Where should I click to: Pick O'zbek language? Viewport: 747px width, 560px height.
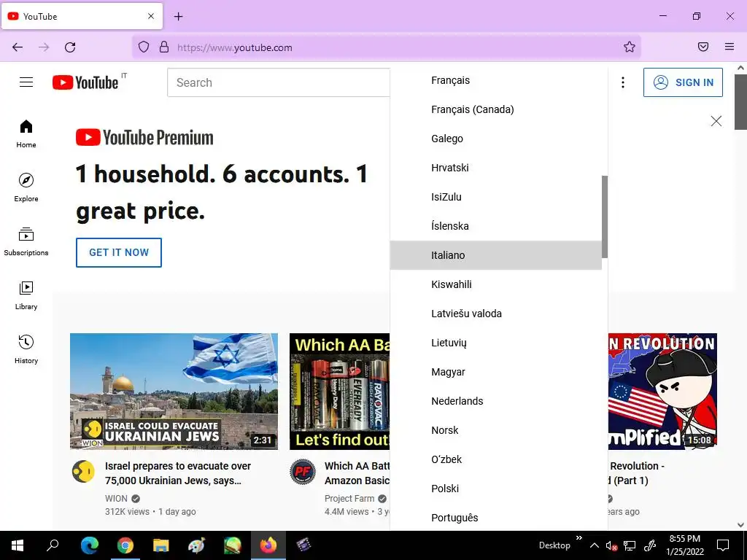tap(495, 459)
